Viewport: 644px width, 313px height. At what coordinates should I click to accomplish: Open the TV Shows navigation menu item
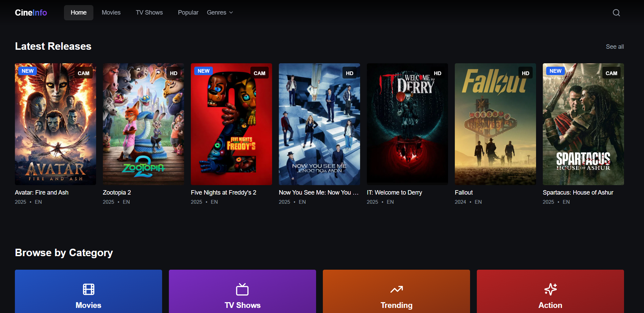(149, 13)
